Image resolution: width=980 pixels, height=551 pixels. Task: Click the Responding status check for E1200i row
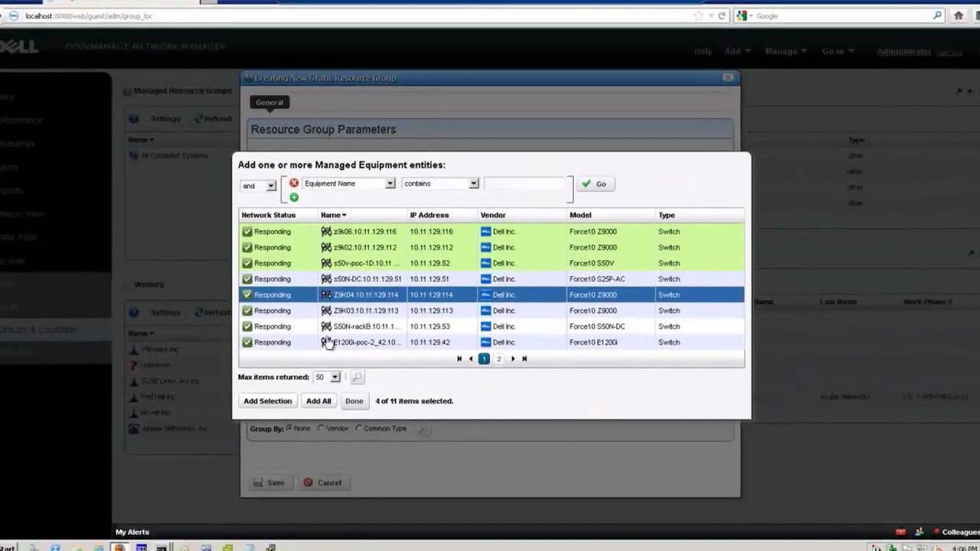coord(247,343)
